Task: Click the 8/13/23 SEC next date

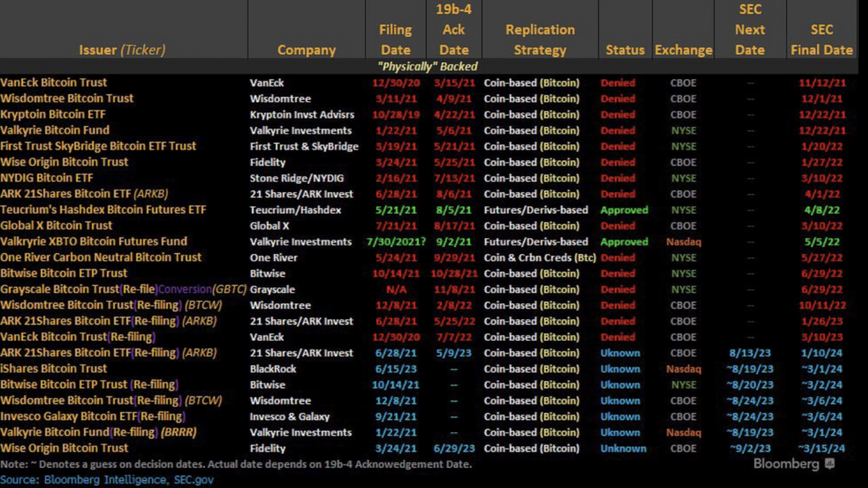Action: (x=750, y=353)
